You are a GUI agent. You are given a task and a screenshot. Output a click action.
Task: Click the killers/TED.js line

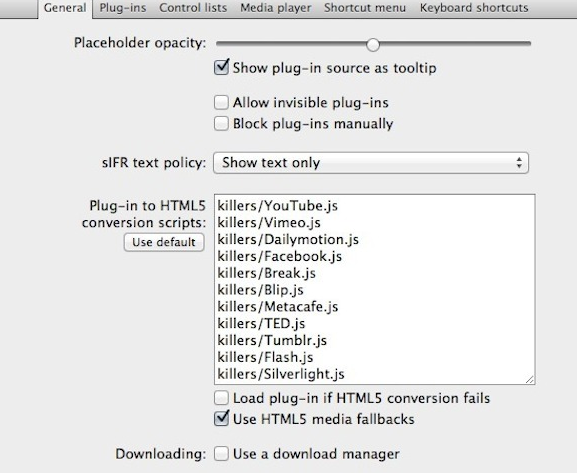point(261,324)
